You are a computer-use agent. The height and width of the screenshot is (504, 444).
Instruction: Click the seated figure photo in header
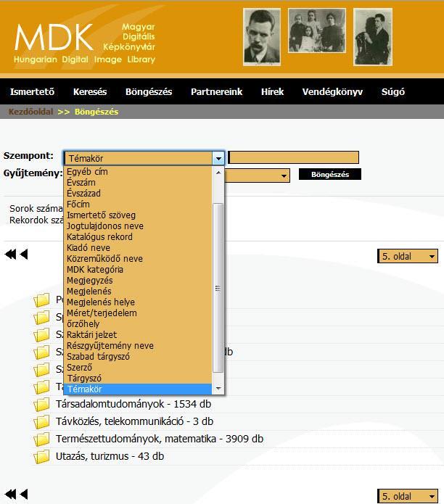coord(373,37)
